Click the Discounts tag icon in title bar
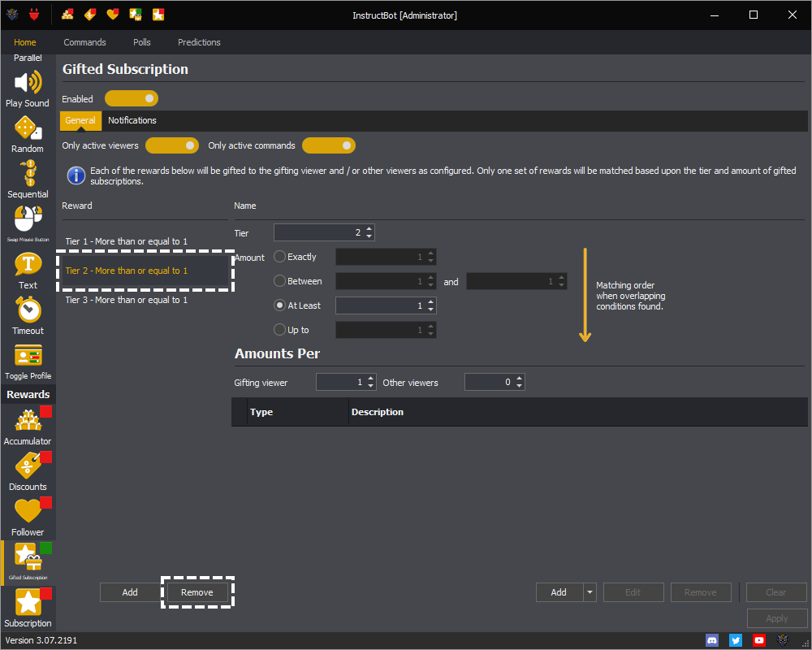The width and height of the screenshot is (812, 650). 90,15
